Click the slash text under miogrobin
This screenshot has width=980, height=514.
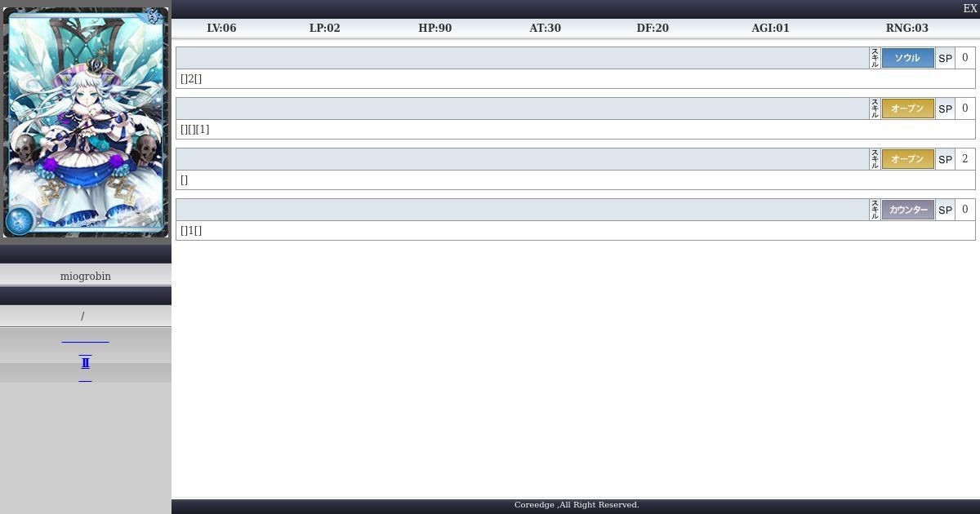point(82,317)
